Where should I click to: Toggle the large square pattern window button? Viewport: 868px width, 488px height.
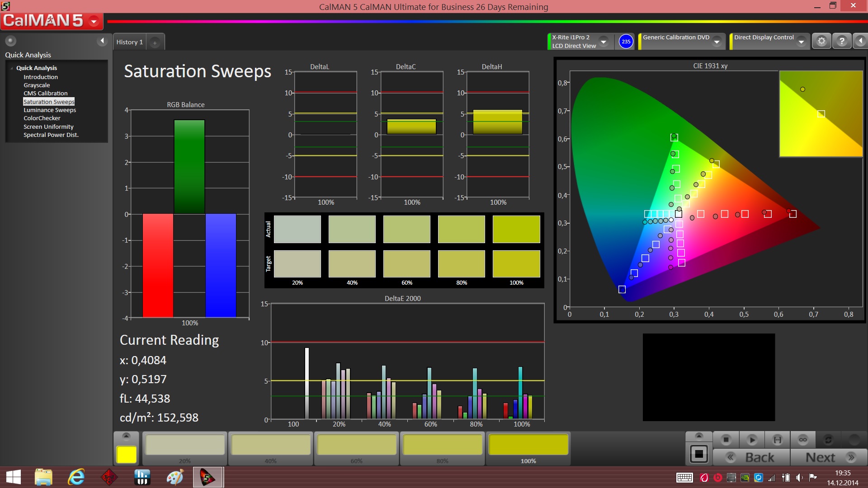click(x=698, y=454)
